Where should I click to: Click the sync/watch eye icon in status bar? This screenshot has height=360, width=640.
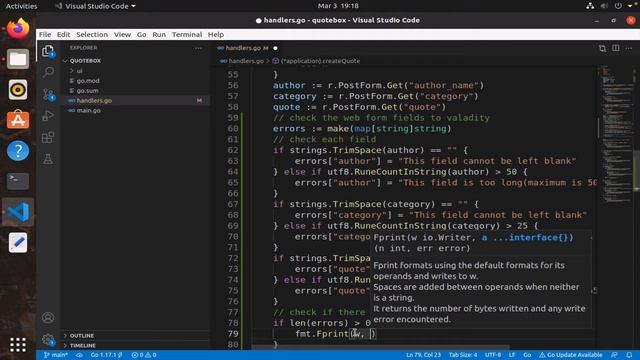(x=79, y=355)
